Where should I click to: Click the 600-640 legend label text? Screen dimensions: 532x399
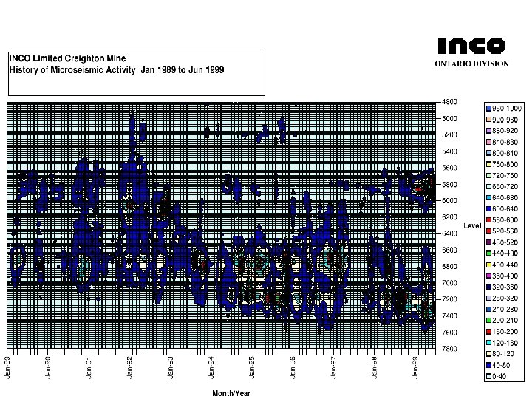505,208
